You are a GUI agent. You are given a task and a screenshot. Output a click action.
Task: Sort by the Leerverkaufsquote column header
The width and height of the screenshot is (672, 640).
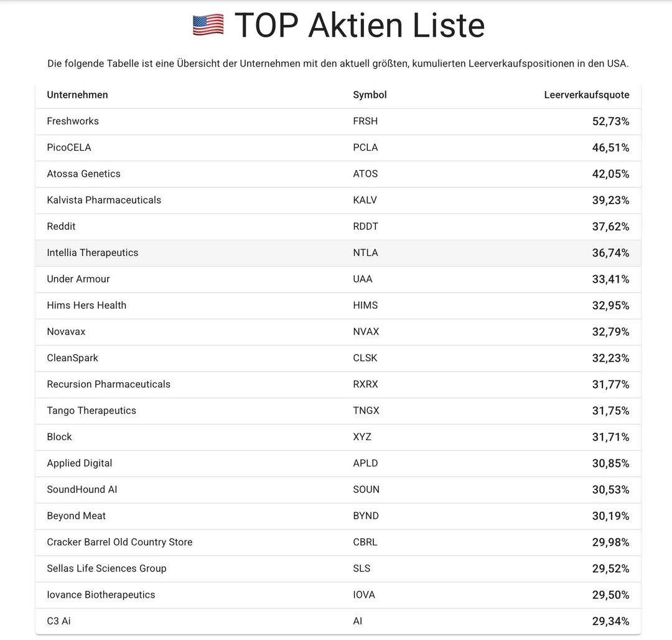[x=586, y=95]
